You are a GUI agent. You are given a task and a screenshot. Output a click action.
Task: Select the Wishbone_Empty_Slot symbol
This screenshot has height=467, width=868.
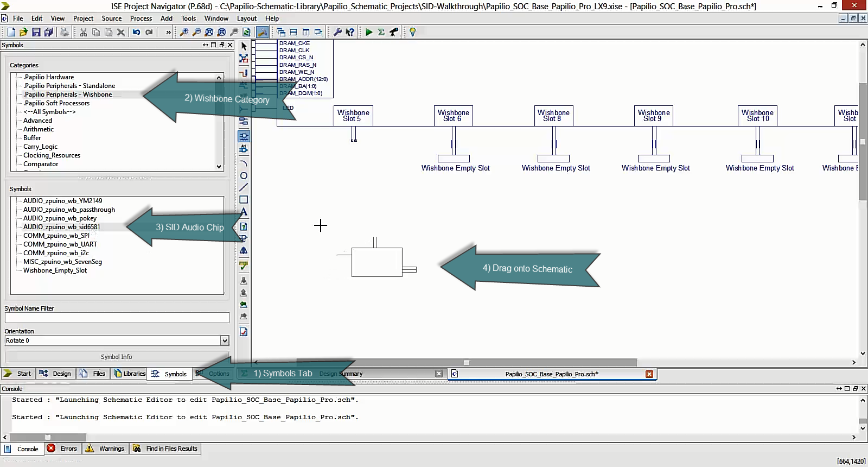tap(55, 270)
